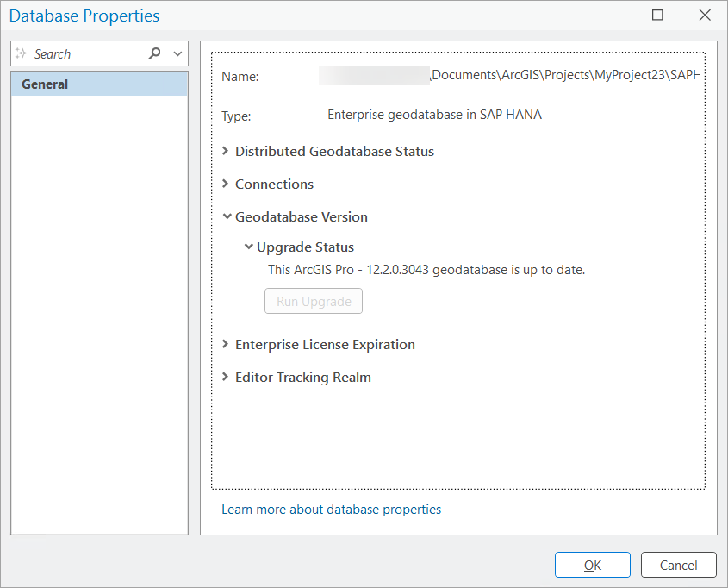Expand the Connections section
Screen dimensions: 728x588
(x=225, y=184)
